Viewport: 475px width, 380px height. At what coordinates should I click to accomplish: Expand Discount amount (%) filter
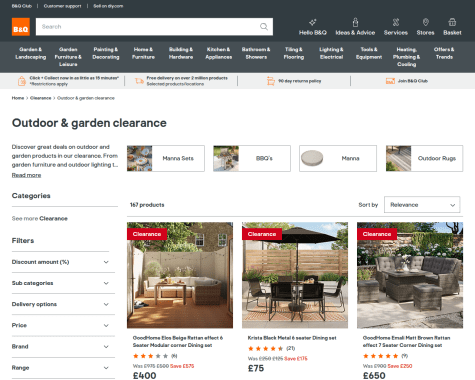tap(60, 262)
